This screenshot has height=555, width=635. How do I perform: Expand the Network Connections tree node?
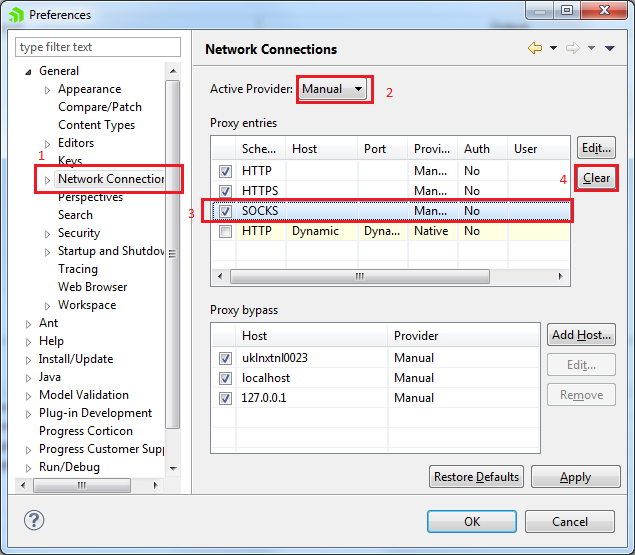(47, 180)
